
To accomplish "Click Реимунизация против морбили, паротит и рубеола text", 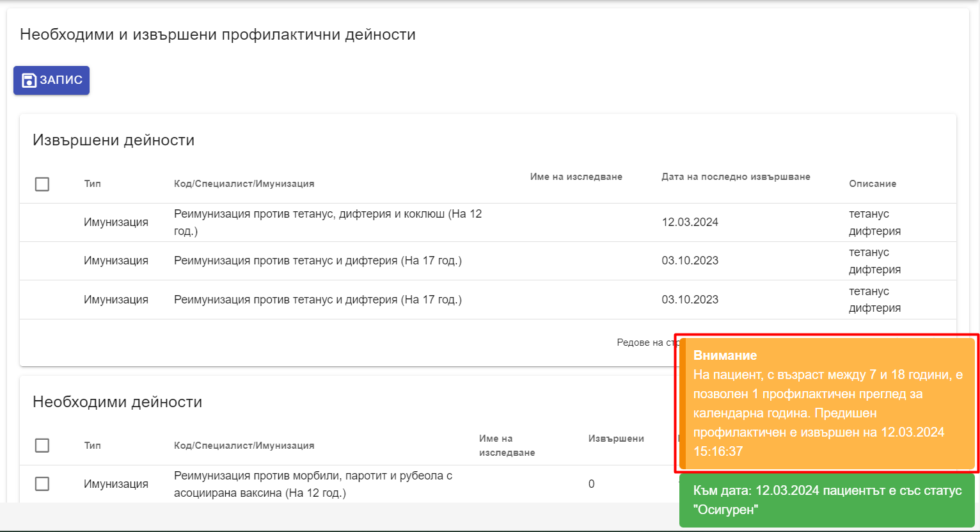I will coord(313,484).
